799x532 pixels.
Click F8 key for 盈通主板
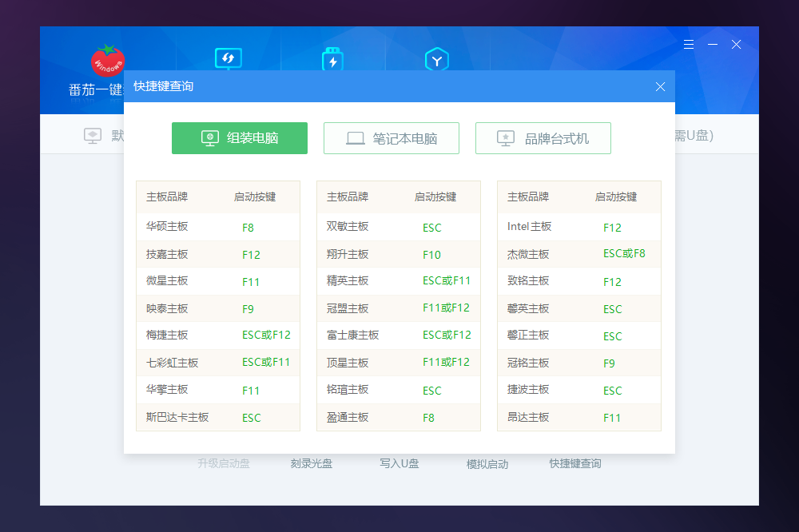pos(428,418)
